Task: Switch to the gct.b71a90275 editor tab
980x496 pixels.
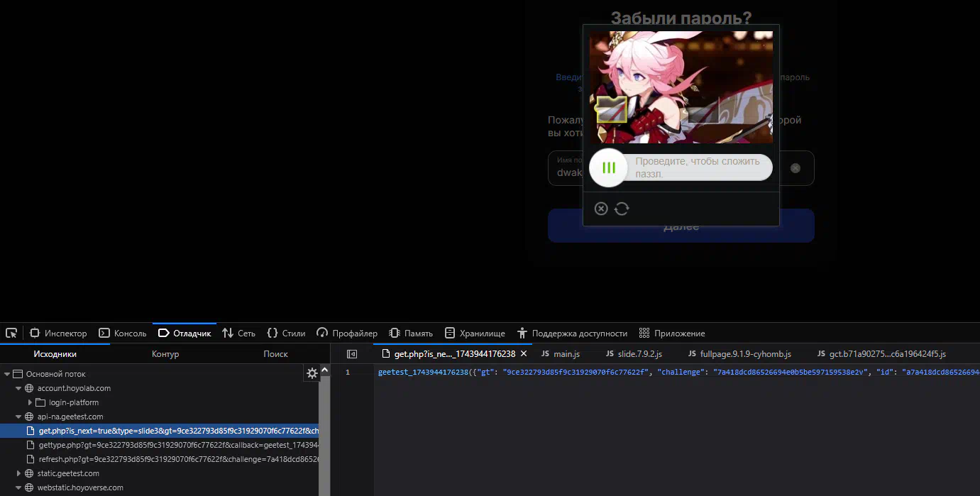Action: coord(882,353)
